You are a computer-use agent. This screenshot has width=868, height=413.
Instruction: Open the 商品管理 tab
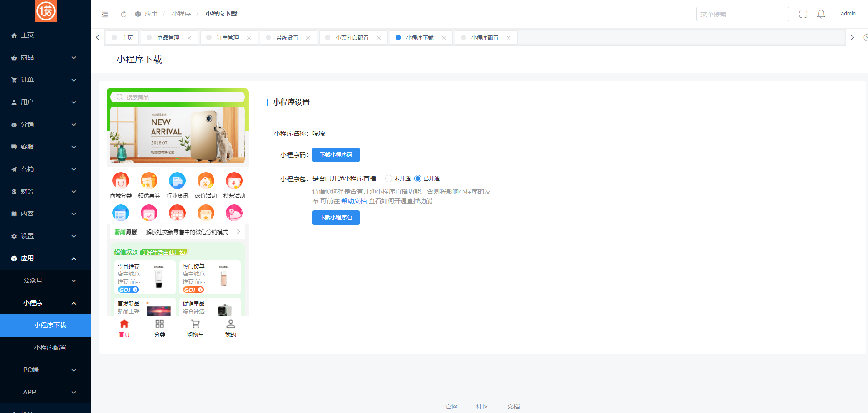168,37
